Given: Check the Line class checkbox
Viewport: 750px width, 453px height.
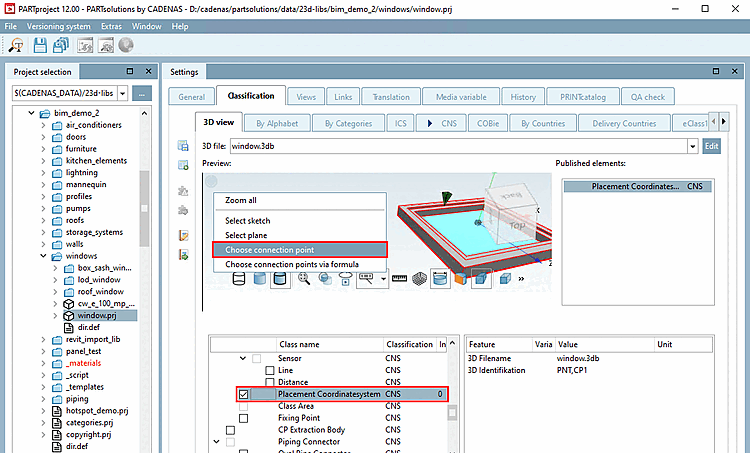Looking at the screenshot, I should pos(270,371).
